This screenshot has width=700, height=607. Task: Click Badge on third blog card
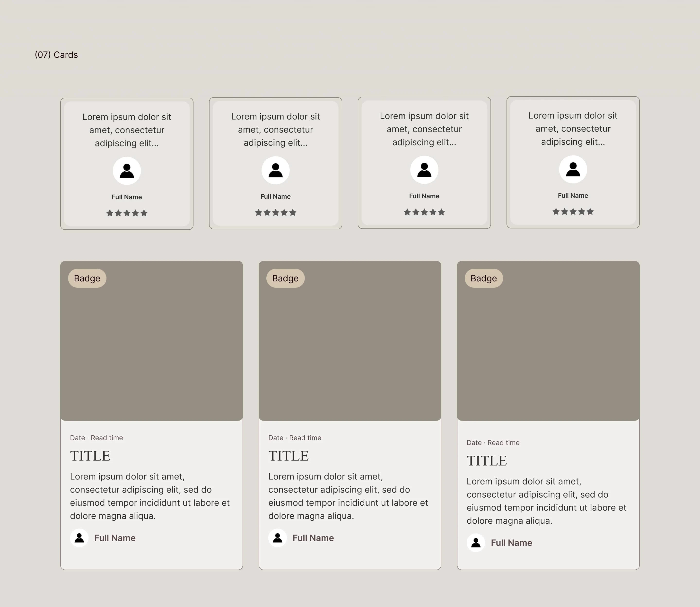click(x=483, y=278)
